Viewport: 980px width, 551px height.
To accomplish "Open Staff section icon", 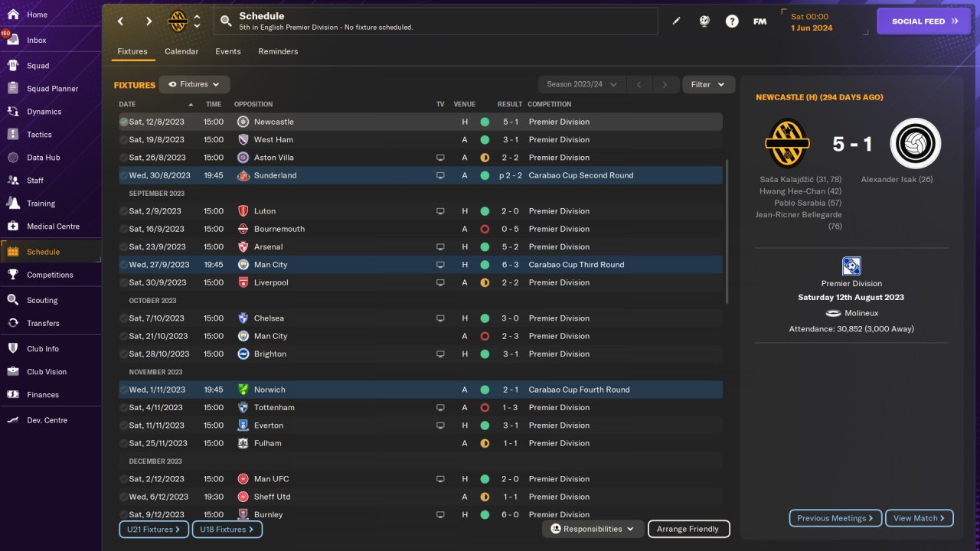I will pos(13,181).
